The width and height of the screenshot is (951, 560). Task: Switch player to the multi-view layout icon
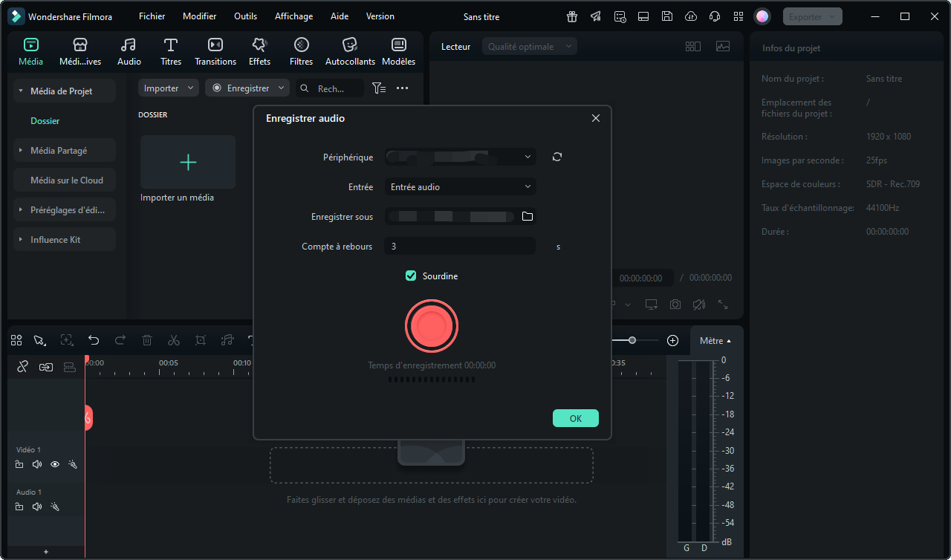tap(693, 46)
